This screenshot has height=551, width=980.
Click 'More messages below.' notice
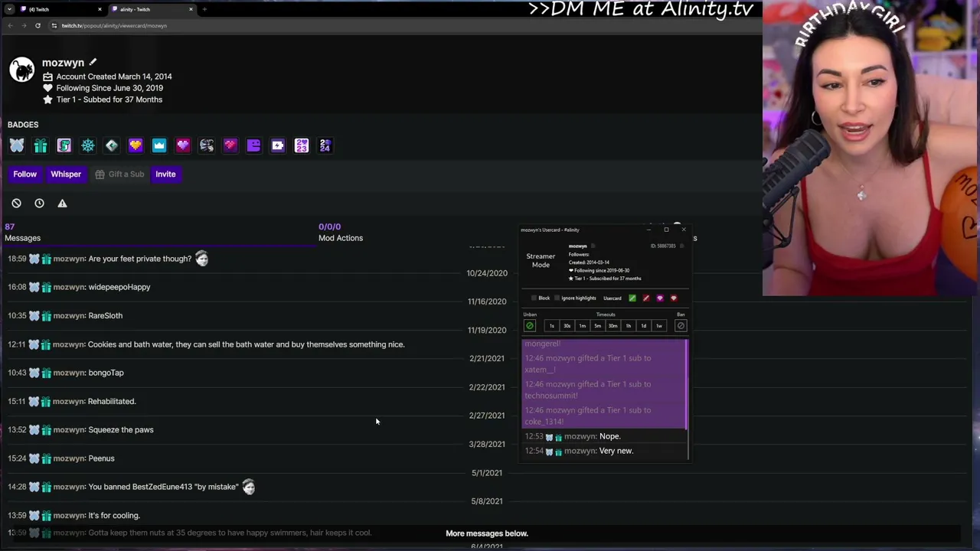pos(487,533)
